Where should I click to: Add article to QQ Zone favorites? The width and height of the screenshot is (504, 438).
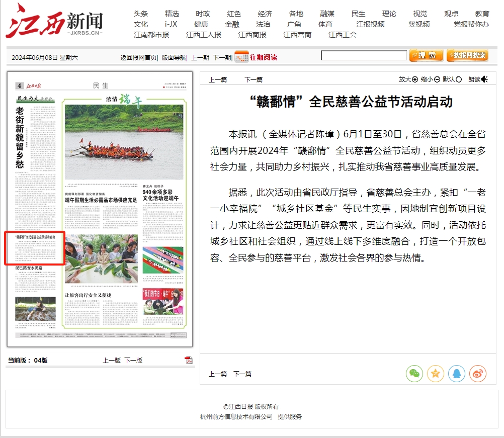click(x=436, y=374)
